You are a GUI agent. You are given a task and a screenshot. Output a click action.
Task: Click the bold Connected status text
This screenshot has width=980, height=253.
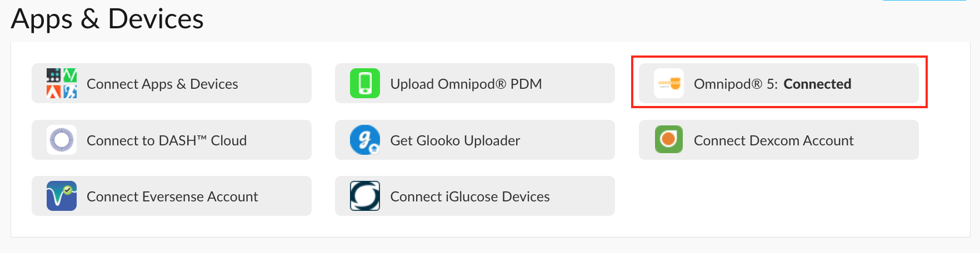coord(817,84)
